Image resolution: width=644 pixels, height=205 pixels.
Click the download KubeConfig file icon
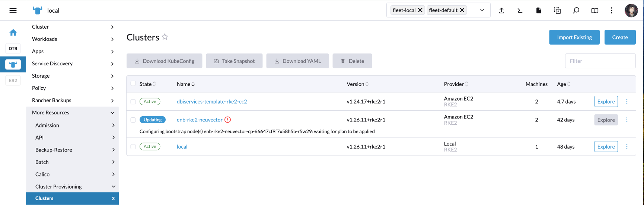[x=539, y=10]
